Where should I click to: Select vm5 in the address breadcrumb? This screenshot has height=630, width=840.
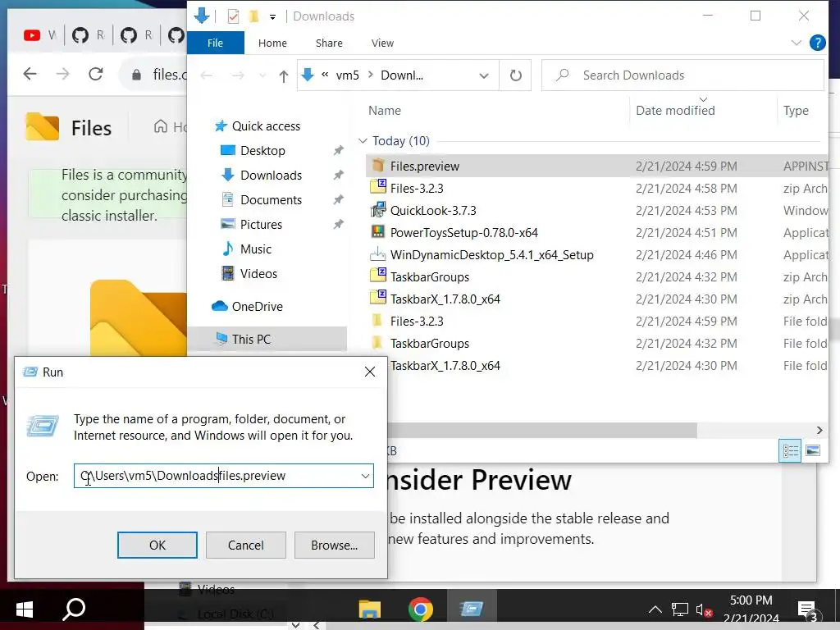coord(347,75)
